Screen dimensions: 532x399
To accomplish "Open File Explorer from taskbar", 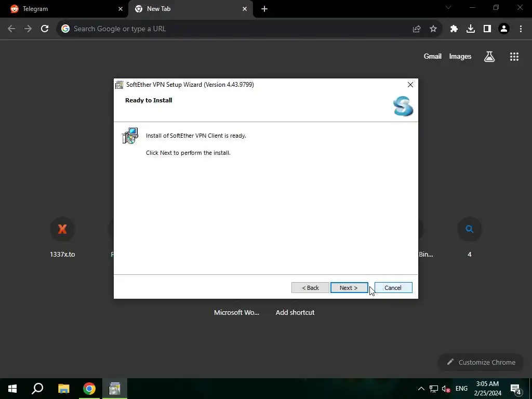I will (x=63, y=389).
